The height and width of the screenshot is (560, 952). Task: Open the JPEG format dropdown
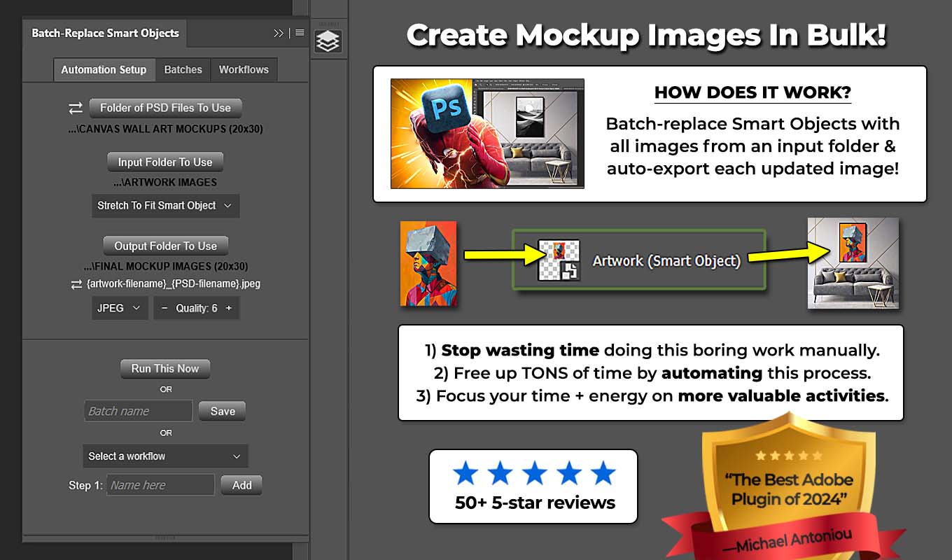[x=119, y=307]
